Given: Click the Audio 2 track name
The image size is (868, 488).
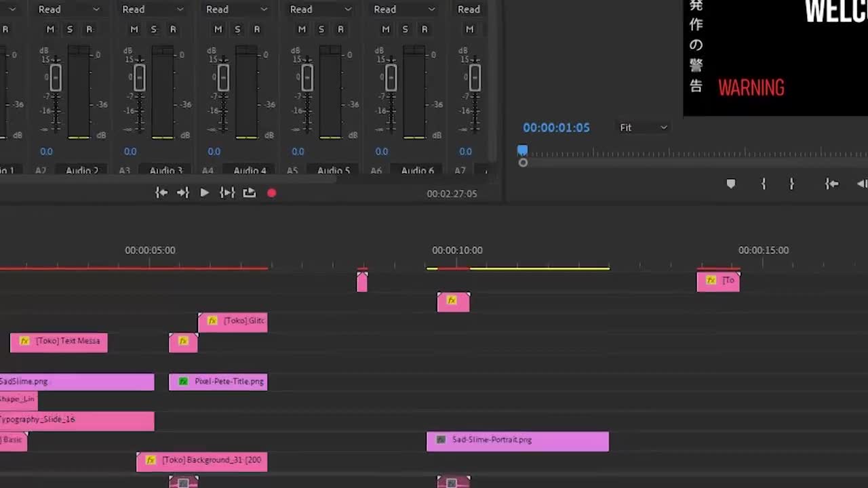Looking at the screenshot, I should 82,171.
